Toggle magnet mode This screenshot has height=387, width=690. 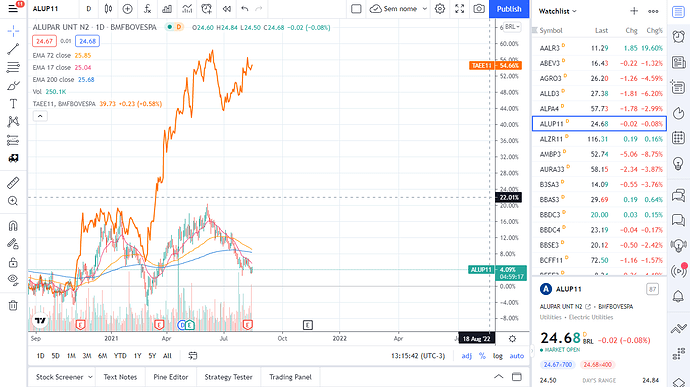coord(13,226)
